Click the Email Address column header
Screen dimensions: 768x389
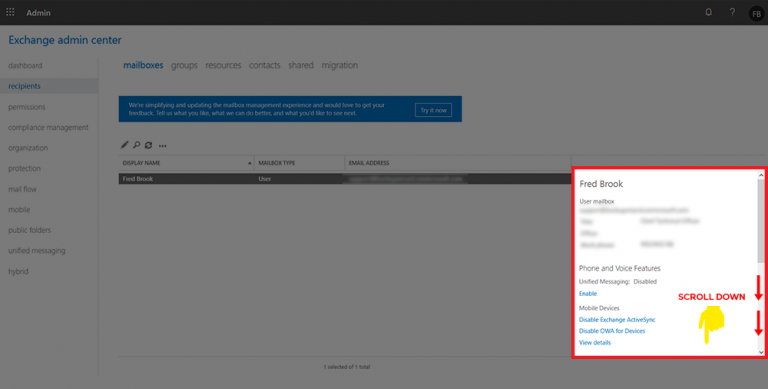coord(458,163)
